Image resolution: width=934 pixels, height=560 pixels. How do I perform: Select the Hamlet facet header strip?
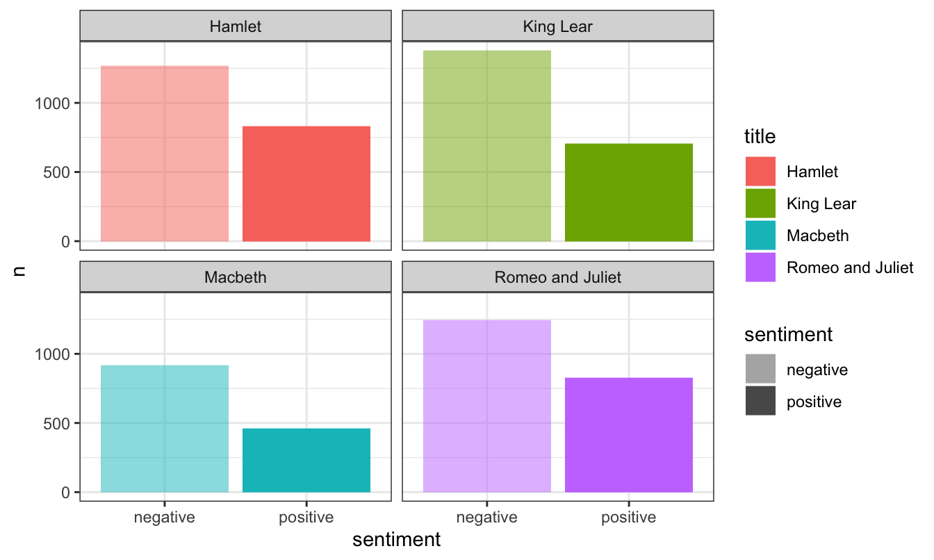[236, 27]
